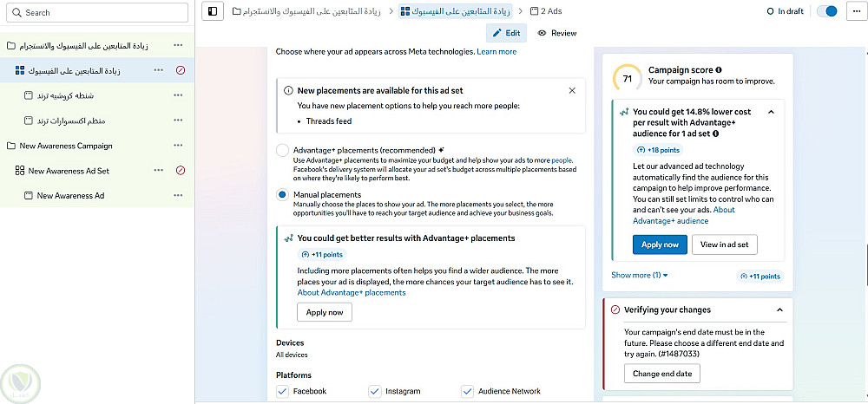868x404 pixels.
Task: Click breadcrumb chevron before 2 Ads
Action: pyautogui.click(x=520, y=11)
